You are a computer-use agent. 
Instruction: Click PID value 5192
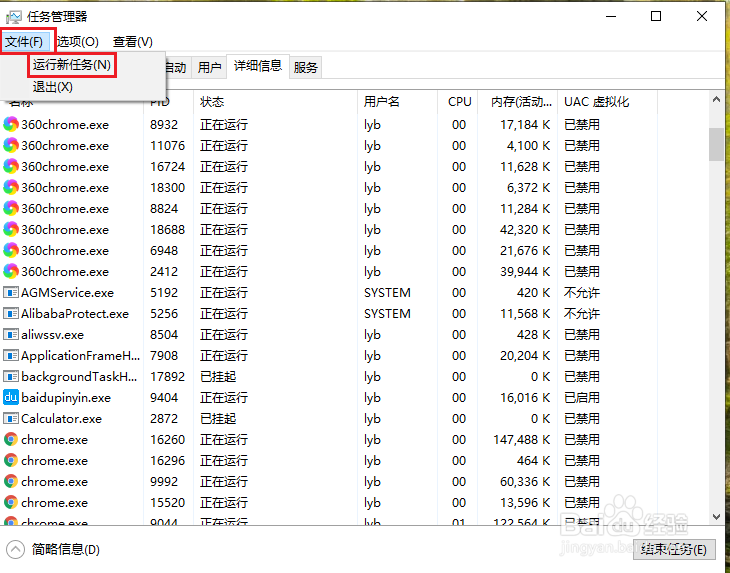[164, 293]
